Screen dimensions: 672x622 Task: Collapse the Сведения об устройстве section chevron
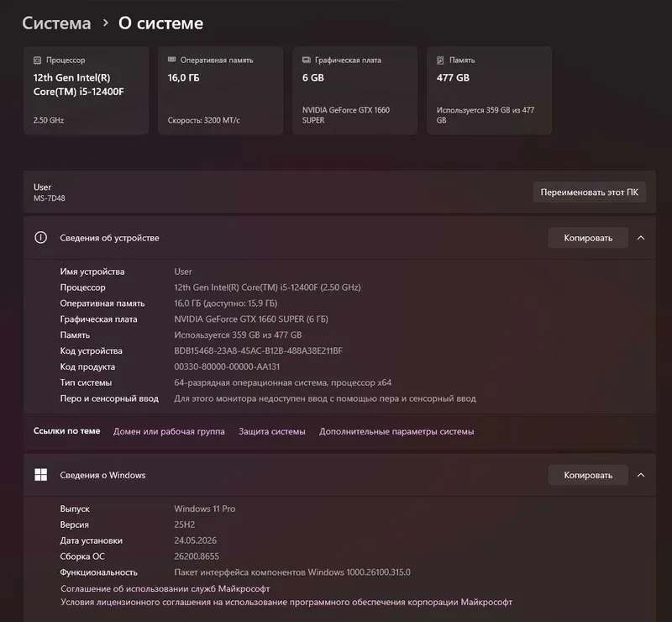click(x=641, y=238)
